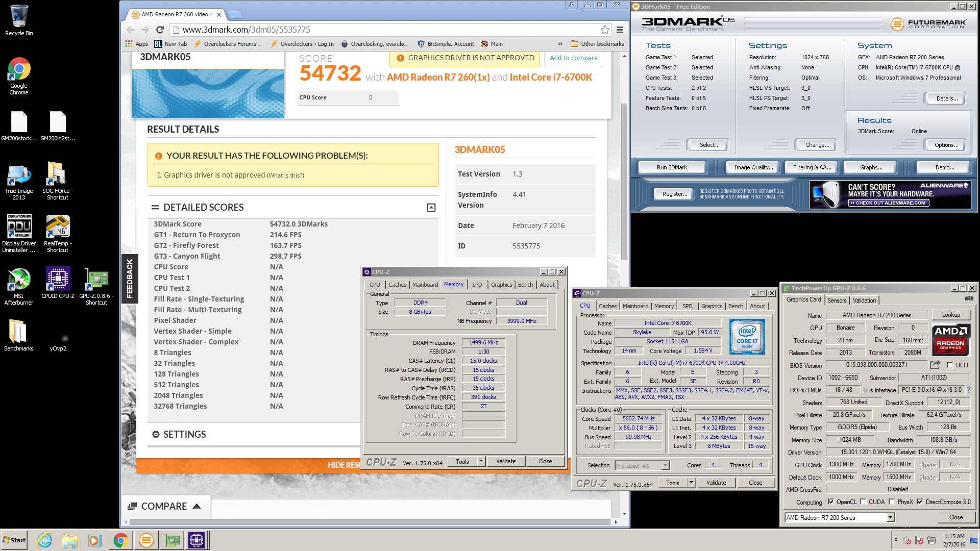Toggle PhysX checkbox in GPU-Z

coord(892,502)
